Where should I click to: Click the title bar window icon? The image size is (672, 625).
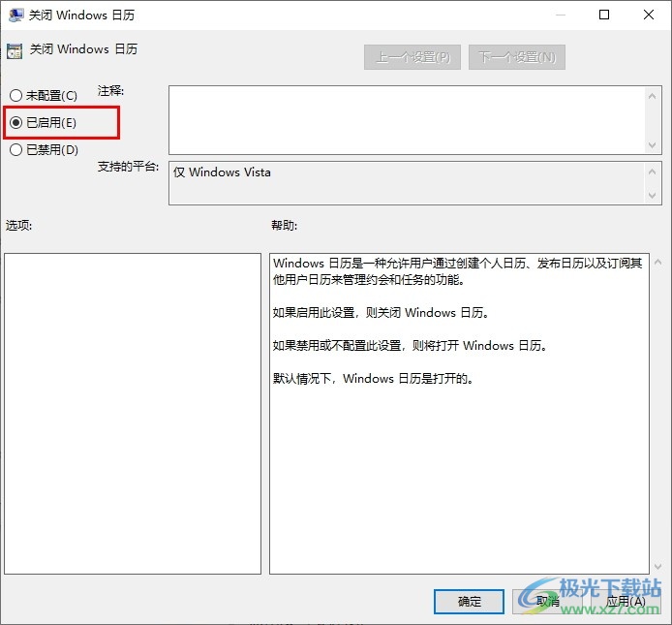(x=15, y=15)
